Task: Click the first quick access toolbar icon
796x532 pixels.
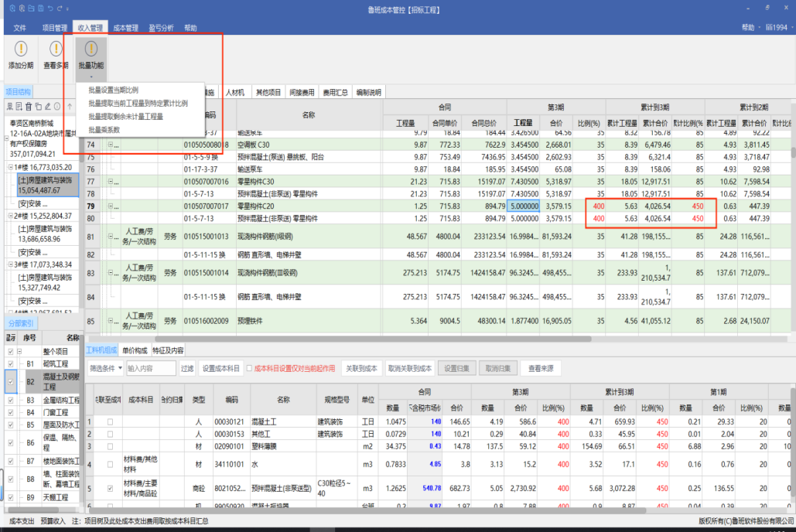Action: click(12, 9)
